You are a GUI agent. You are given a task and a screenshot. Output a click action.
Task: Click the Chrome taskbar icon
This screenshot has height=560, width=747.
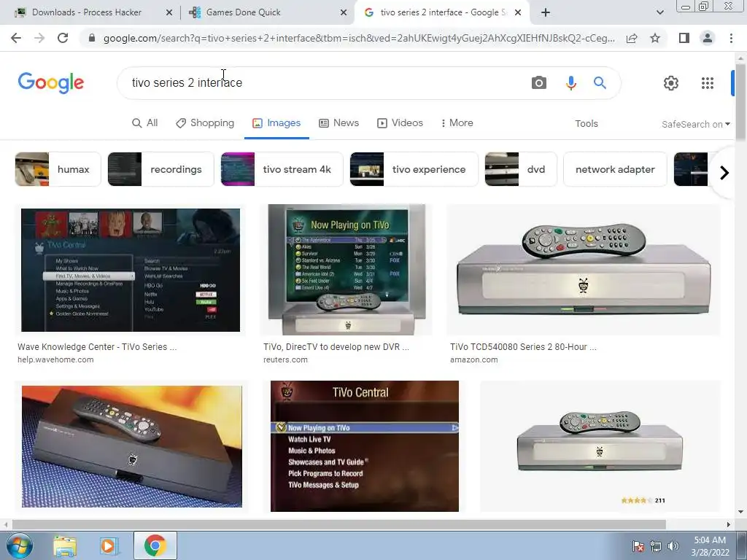pos(155,545)
